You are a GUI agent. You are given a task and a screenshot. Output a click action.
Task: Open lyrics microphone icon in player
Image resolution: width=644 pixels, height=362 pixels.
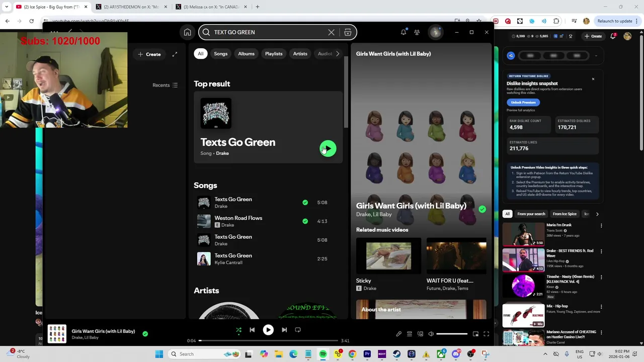coord(398,334)
